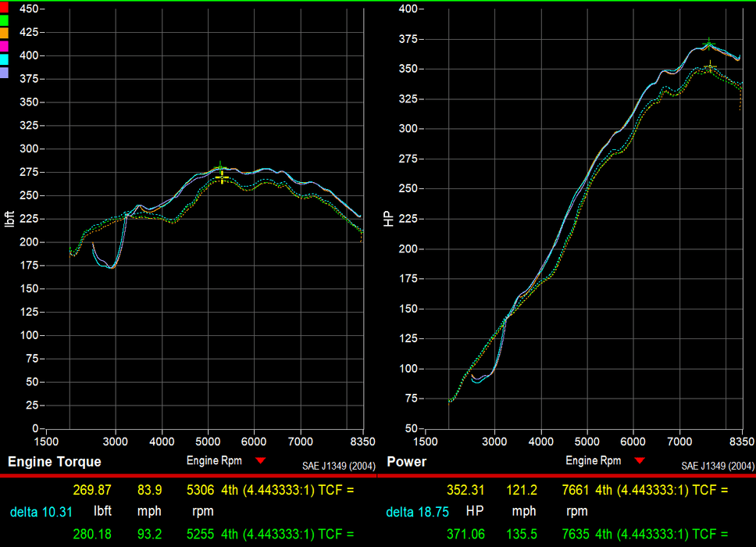Click Engine Rpm axis label below torque graph
756x547 pixels.
pos(213,461)
